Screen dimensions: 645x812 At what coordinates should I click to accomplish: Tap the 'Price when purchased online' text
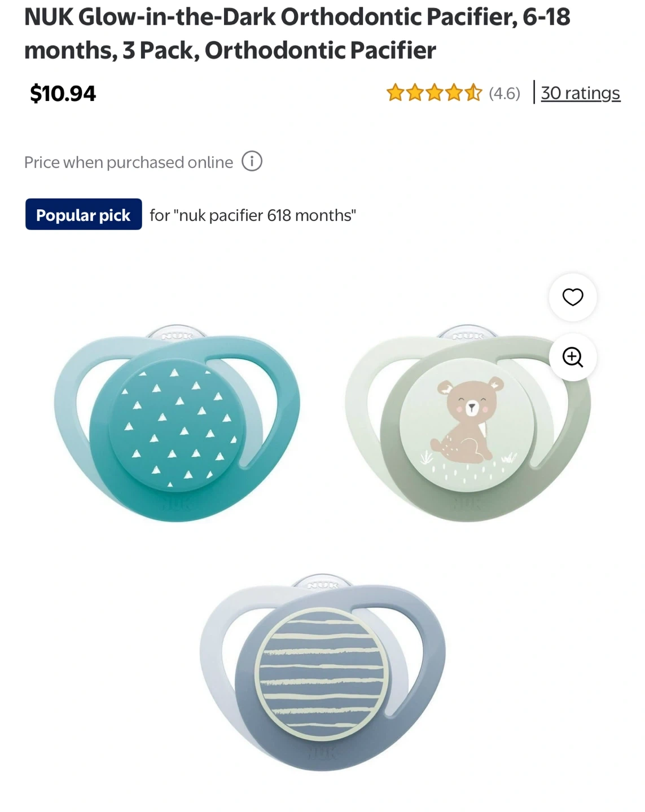pos(129,162)
